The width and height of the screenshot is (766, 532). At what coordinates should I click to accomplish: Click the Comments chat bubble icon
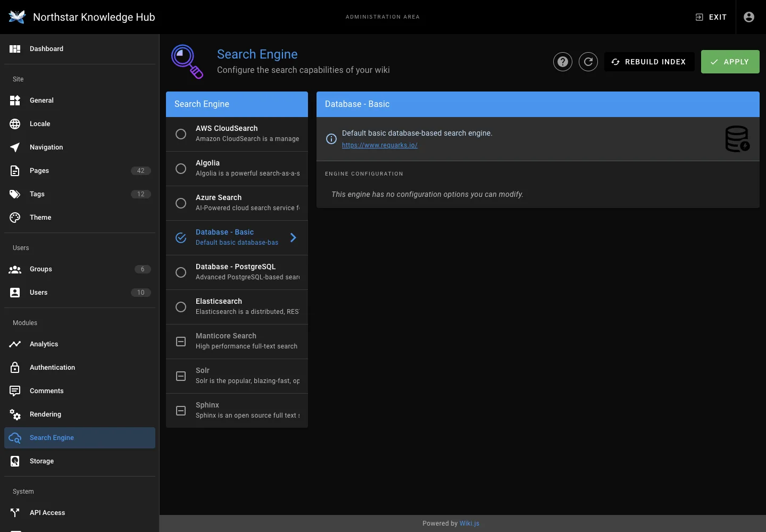(15, 391)
